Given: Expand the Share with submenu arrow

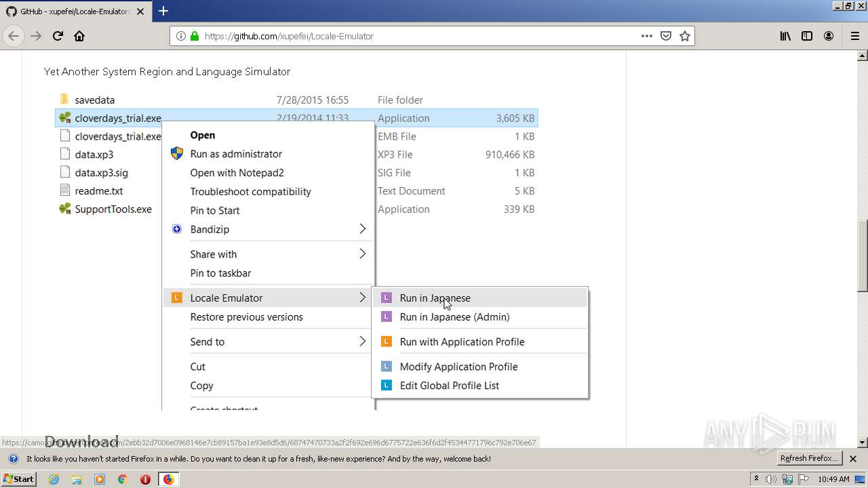Looking at the screenshot, I should pos(362,254).
